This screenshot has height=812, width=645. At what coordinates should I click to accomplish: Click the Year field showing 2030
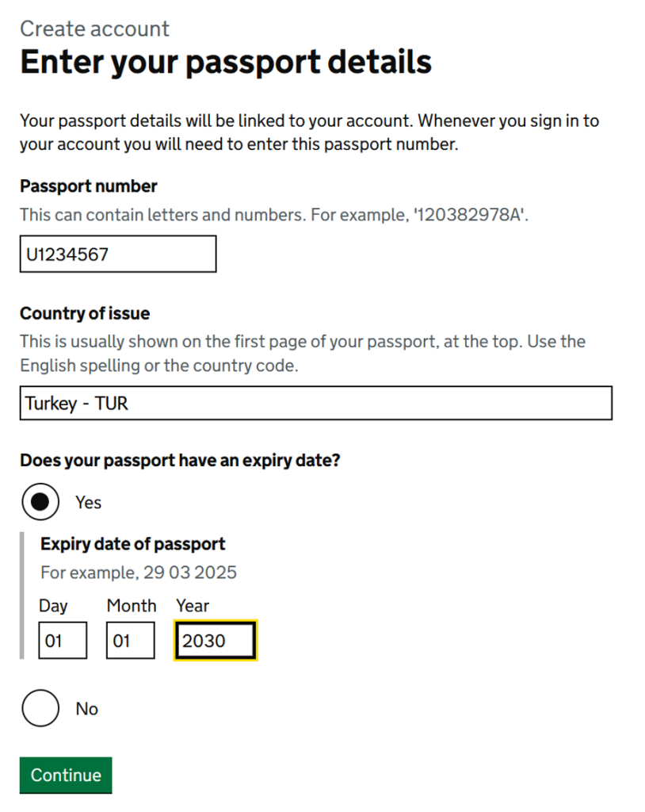pyautogui.click(x=216, y=641)
